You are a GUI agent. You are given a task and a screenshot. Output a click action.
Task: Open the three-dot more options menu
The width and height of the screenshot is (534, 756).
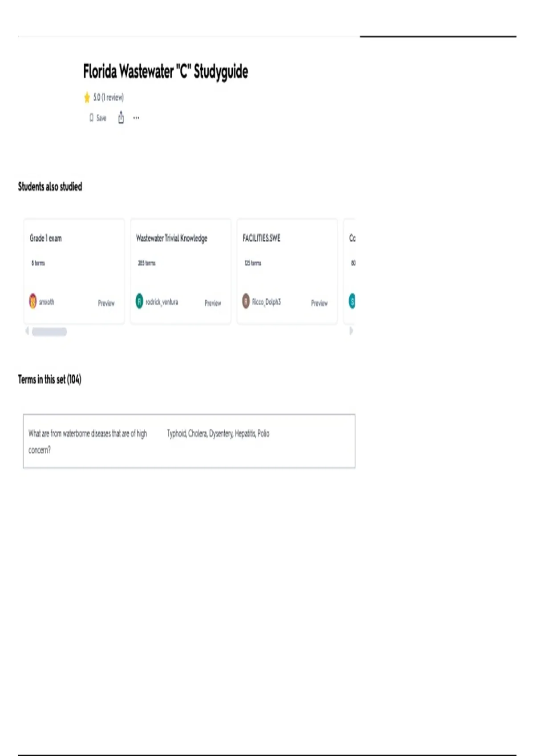[136, 118]
